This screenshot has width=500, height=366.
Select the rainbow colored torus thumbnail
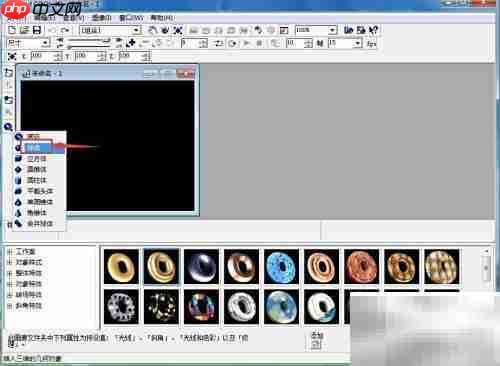point(201,307)
